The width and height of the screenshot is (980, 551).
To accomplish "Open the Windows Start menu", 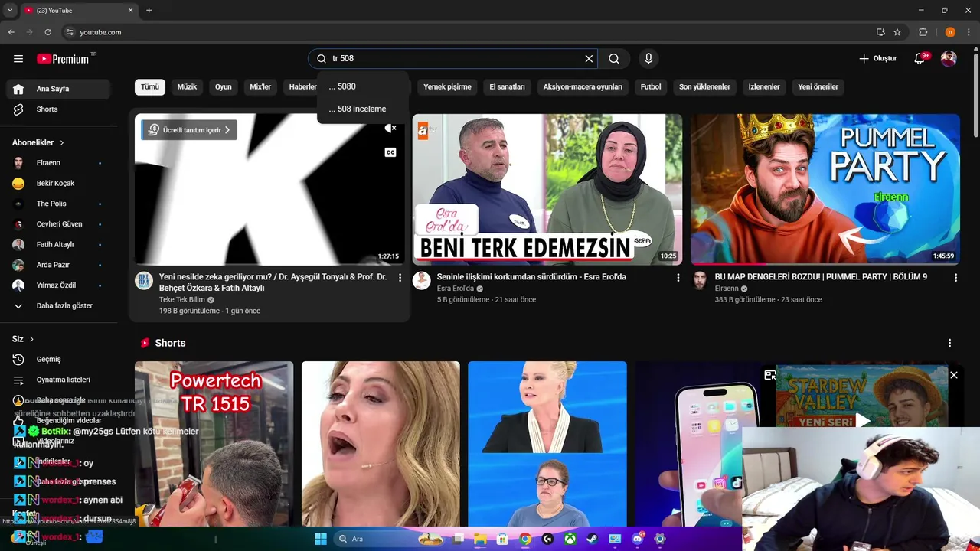I will pos(321,539).
